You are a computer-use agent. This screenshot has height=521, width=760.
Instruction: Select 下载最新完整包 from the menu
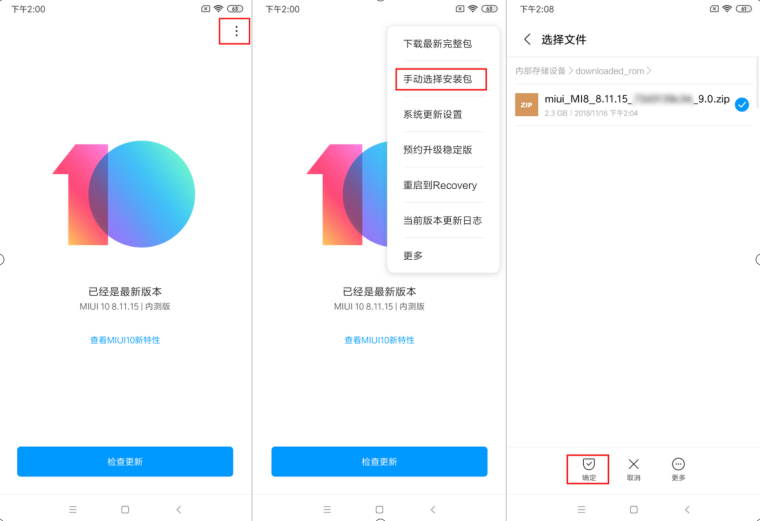click(437, 44)
